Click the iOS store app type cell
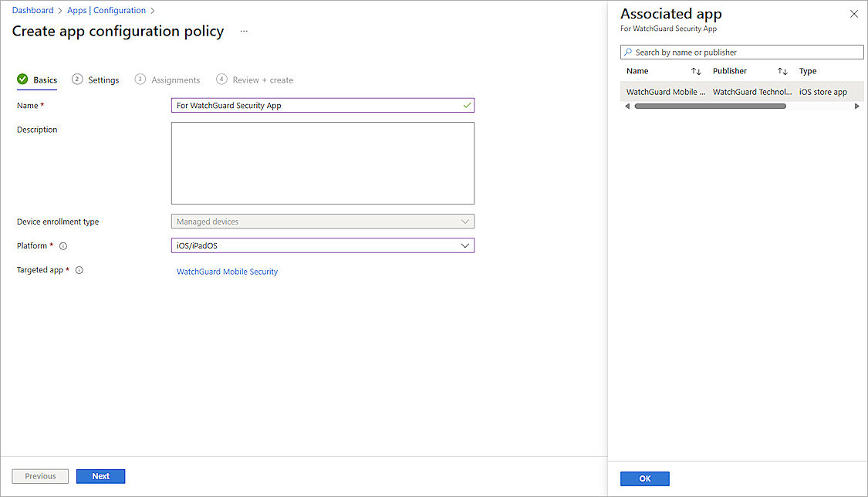Image resolution: width=868 pixels, height=497 pixels. (x=823, y=92)
